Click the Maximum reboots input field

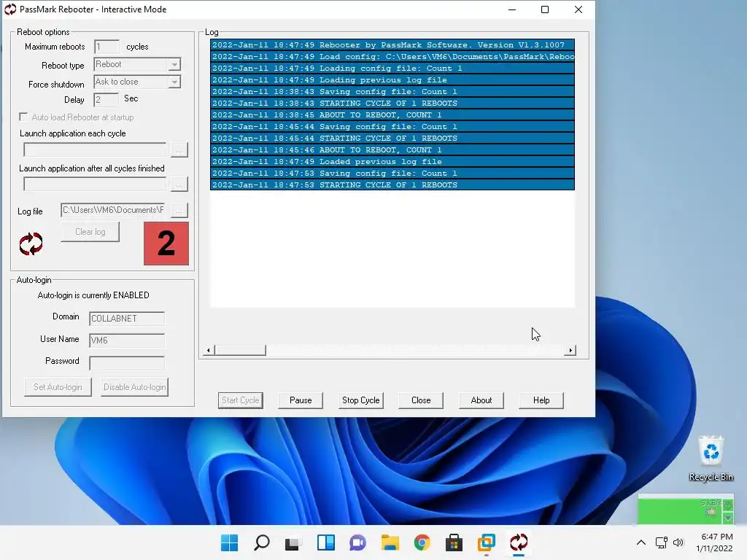[x=107, y=47]
